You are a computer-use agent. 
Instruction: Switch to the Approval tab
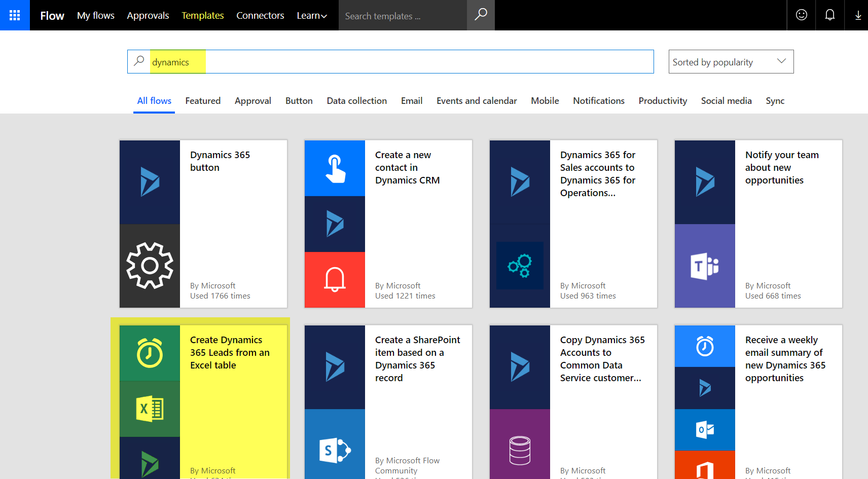(253, 101)
